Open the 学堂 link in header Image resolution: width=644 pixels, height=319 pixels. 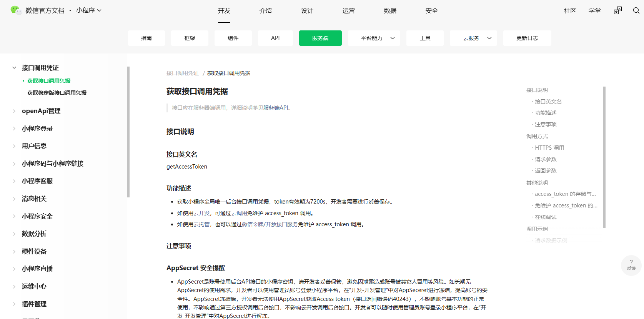(595, 11)
